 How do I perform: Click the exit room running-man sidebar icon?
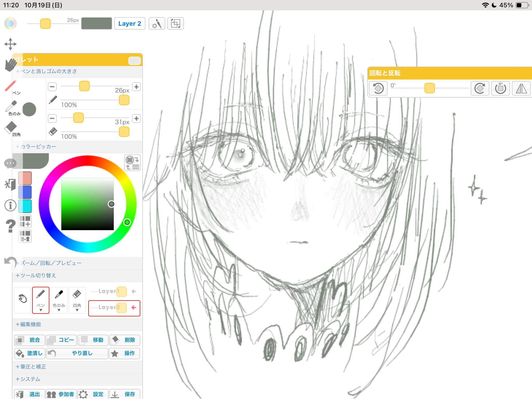pos(10,185)
